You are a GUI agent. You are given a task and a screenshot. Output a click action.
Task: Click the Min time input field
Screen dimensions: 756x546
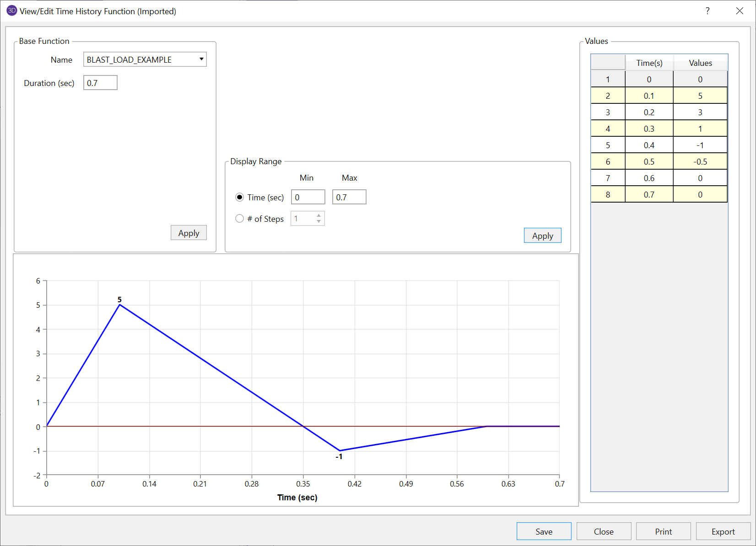pyautogui.click(x=308, y=197)
